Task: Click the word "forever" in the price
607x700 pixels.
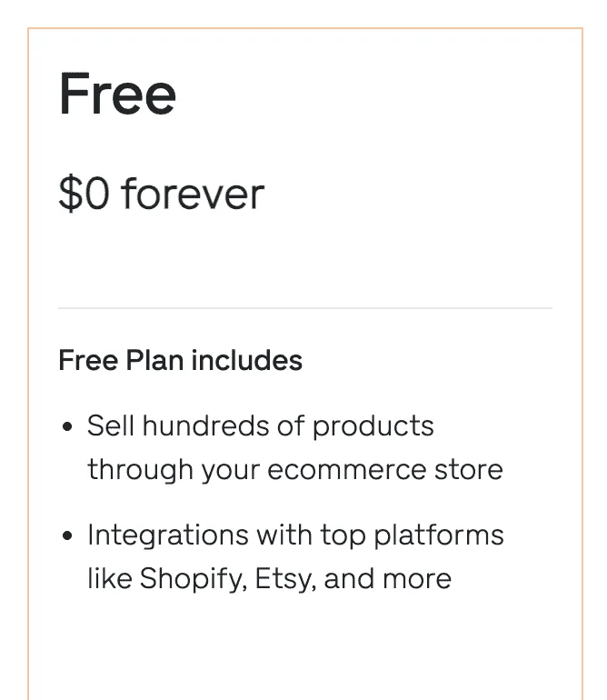Action: [x=193, y=194]
